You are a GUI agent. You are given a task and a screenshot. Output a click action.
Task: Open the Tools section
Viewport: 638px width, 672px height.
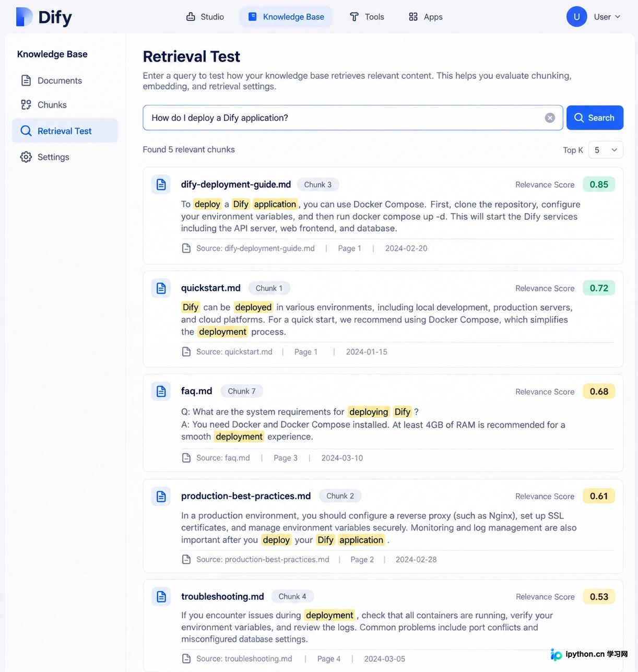tap(367, 17)
